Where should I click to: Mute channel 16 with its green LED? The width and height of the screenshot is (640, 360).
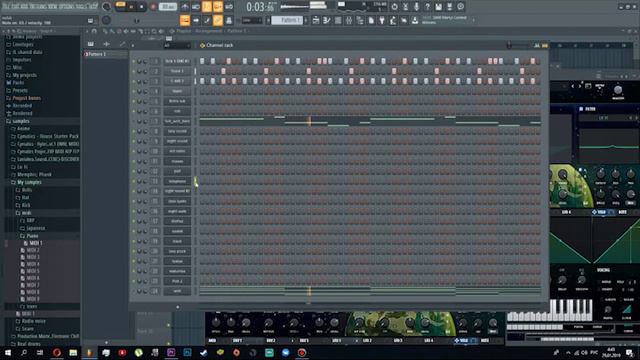point(133,211)
